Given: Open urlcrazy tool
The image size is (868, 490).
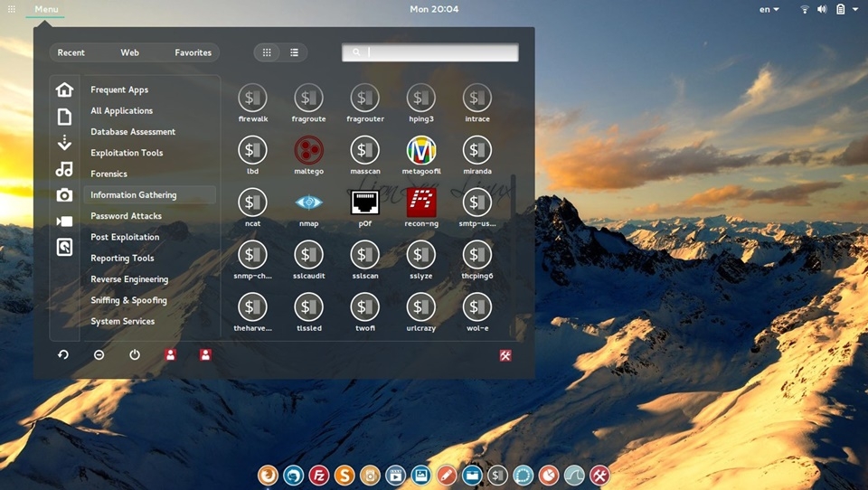Looking at the screenshot, I should pyautogui.click(x=420, y=312).
